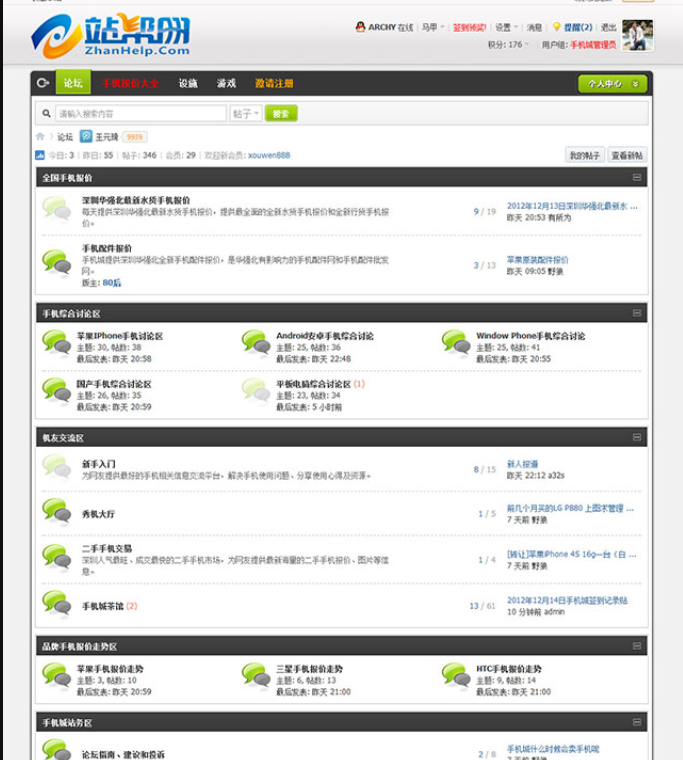Select the 论坛 navigation tab
This screenshot has height=760, width=683.
[73, 83]
